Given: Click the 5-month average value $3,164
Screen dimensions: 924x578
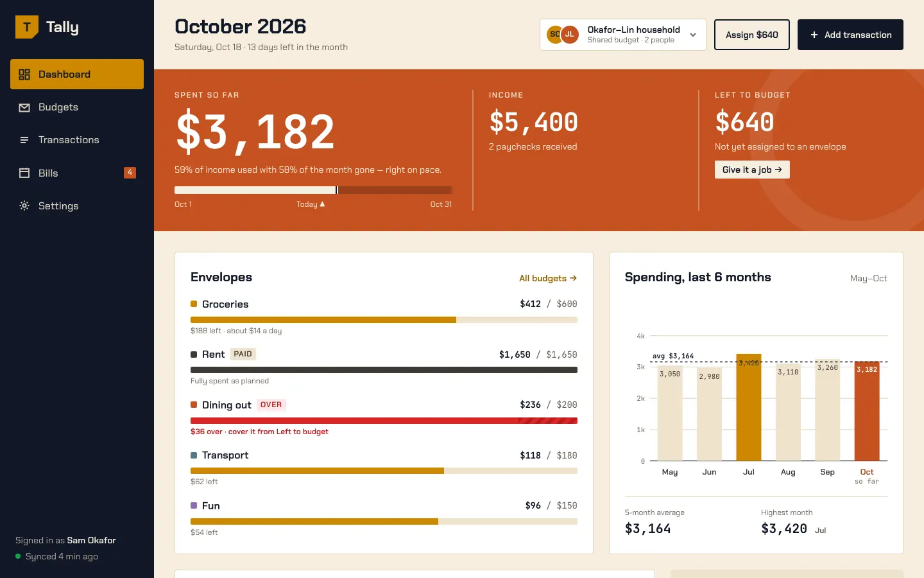Looking at the screenshot, I should (x=648, y=529).
